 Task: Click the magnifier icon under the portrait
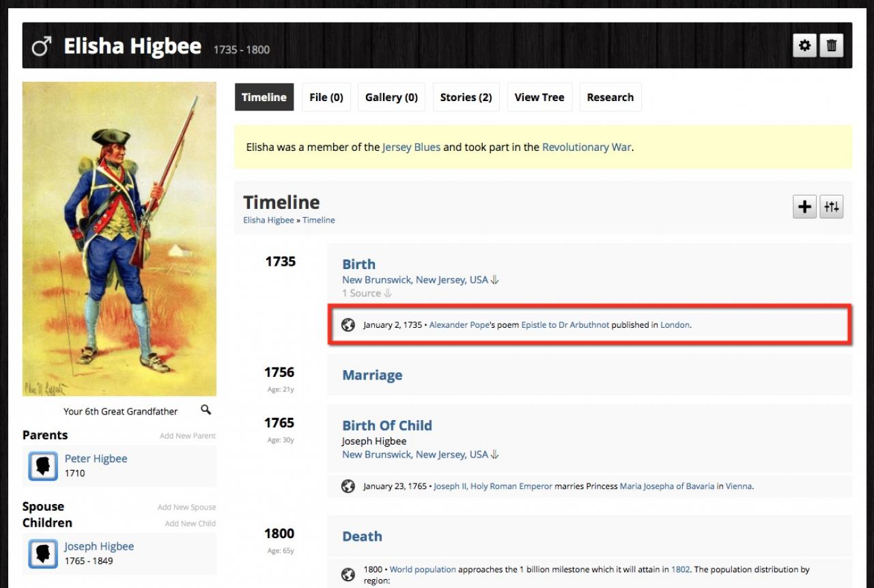[206, 410]
